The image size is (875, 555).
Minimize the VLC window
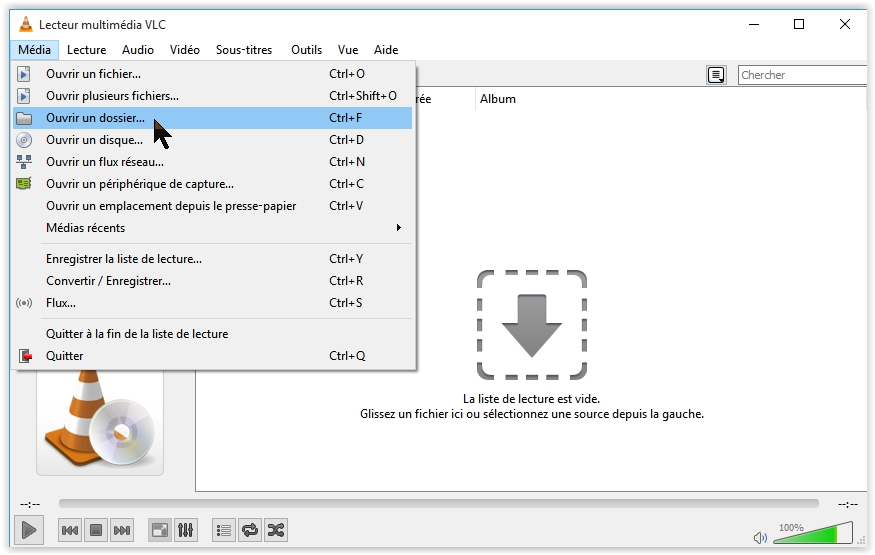tap(754, 24)
